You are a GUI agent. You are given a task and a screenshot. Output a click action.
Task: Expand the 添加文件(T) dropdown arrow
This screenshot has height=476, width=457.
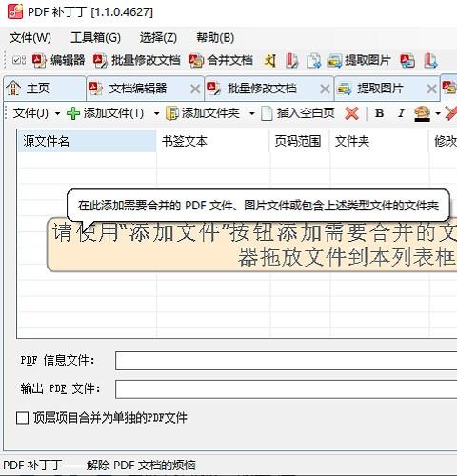click(x=156, y=113)
